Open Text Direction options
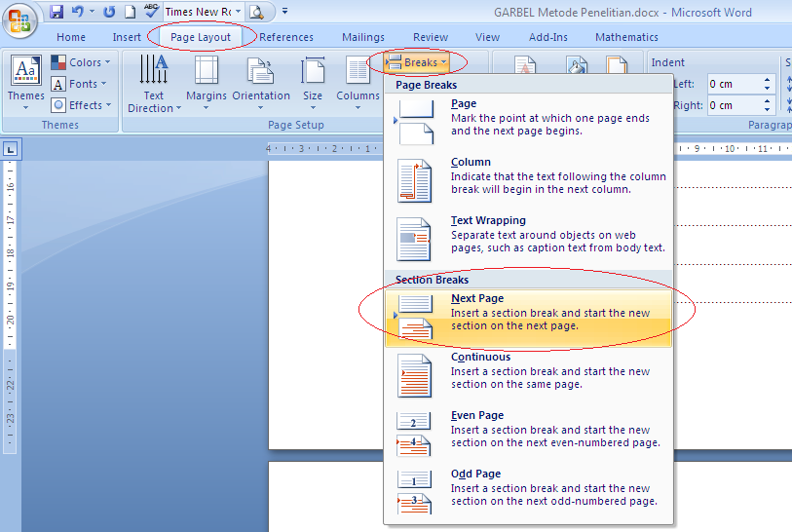 click(154, 84)
